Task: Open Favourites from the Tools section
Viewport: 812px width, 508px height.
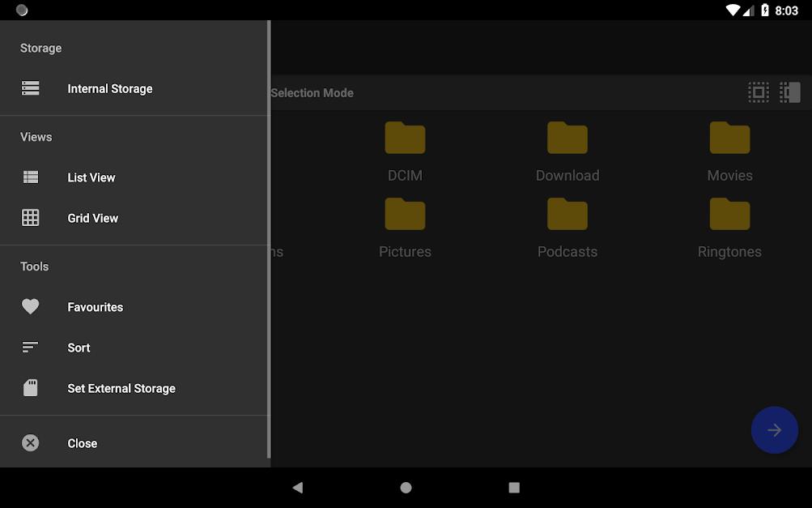Action: (x=134, y=307)
